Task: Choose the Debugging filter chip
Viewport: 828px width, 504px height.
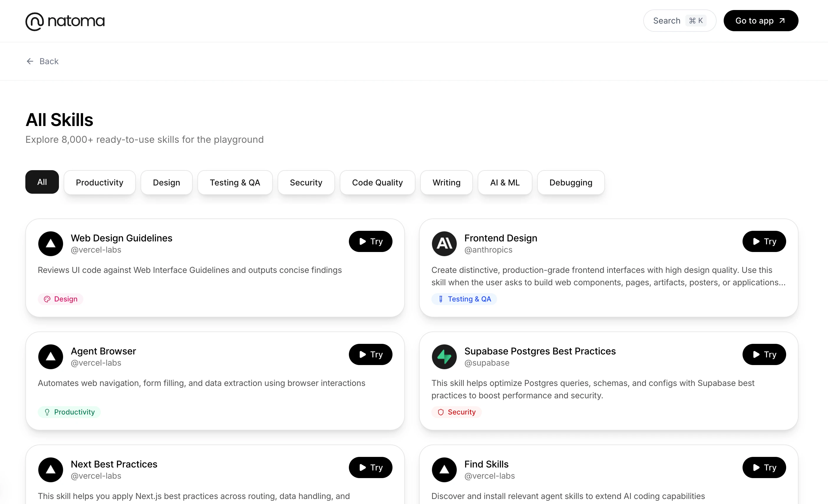Action: [570, 182]
